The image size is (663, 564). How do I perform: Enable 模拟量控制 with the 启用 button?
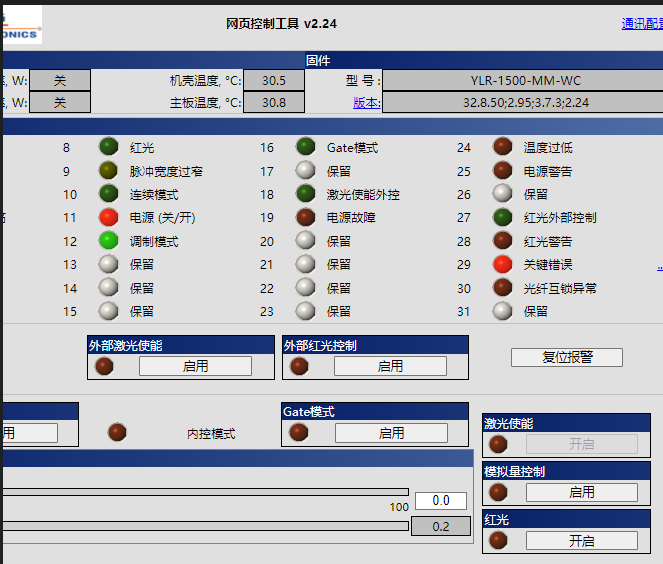581,492
